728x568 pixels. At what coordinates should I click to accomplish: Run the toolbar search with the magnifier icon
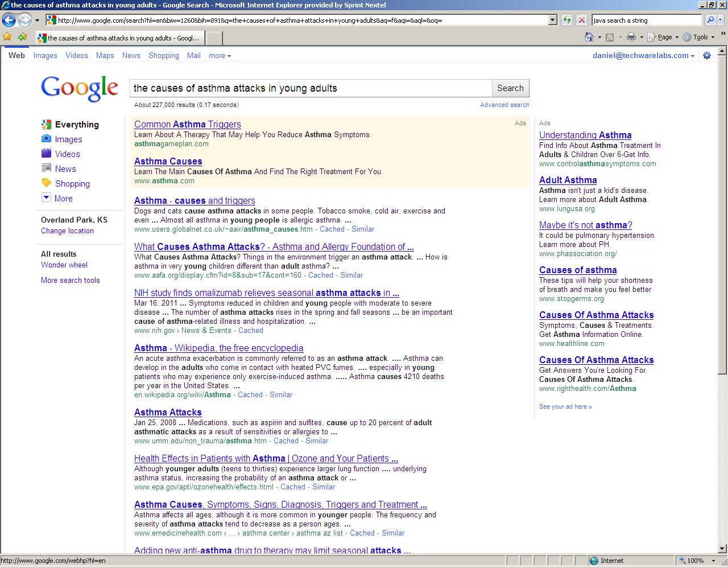710,20
